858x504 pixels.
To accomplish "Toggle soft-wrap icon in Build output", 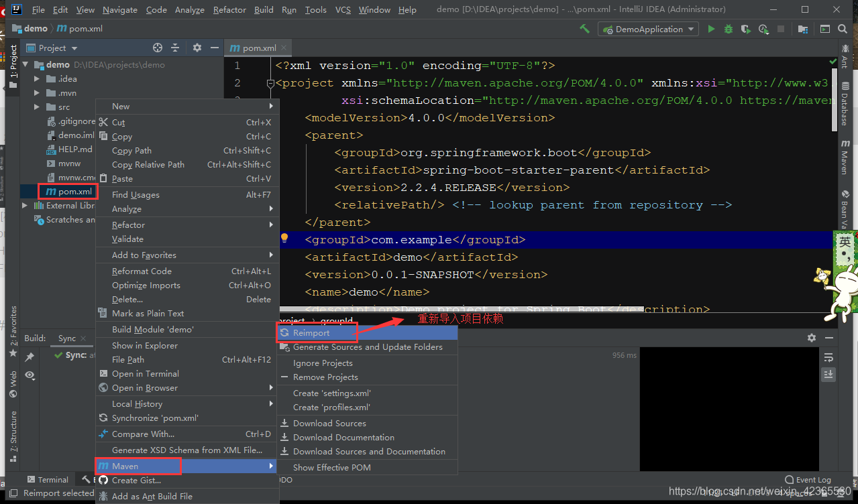I will pos(828,357).
